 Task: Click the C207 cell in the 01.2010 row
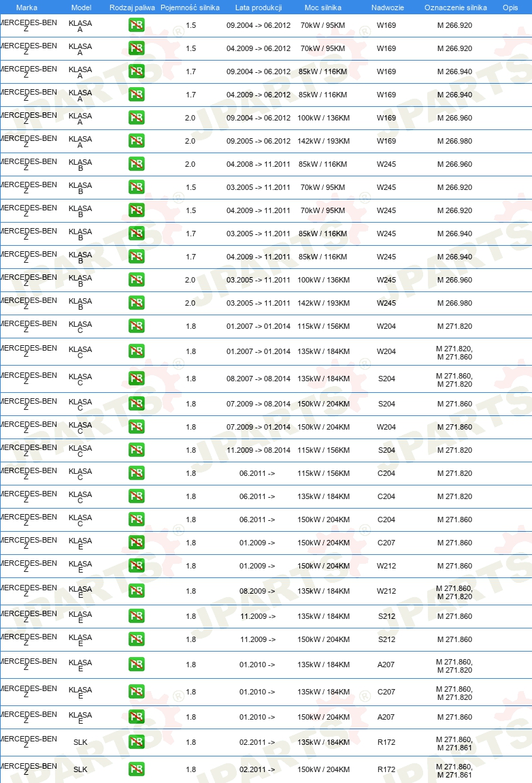point(386,692)
